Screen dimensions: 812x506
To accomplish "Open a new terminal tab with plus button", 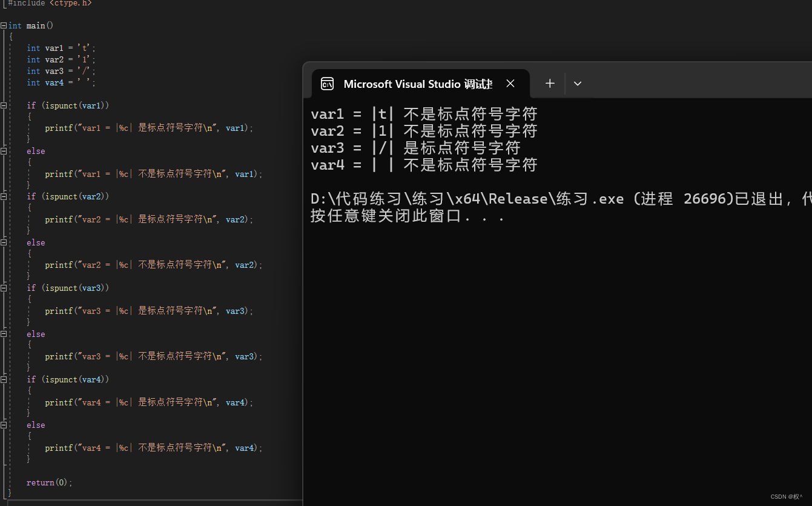I will tap(550, 84).
